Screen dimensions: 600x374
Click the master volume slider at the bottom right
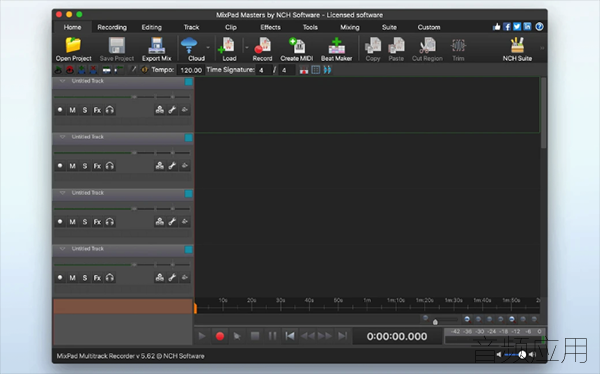coord(515,355)
